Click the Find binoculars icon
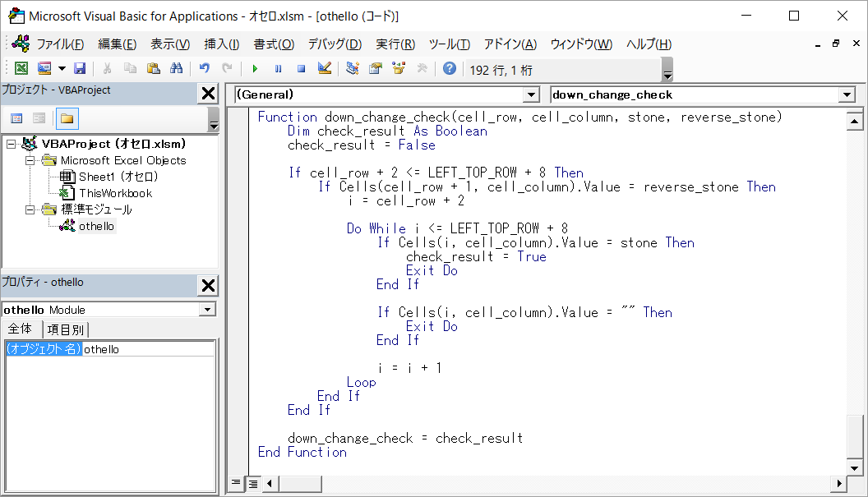Viewport: 868px width, 497px height. 176,69
